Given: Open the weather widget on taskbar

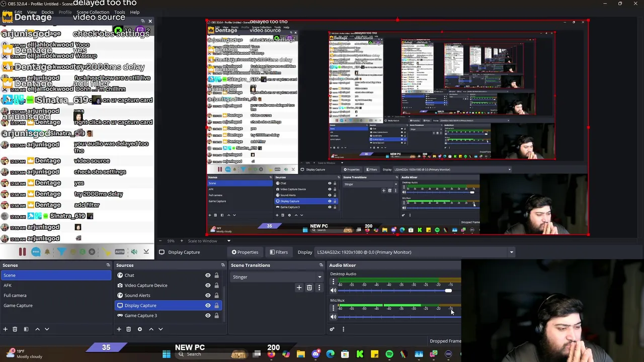Looking at the screenshot, I should point(23,354).
